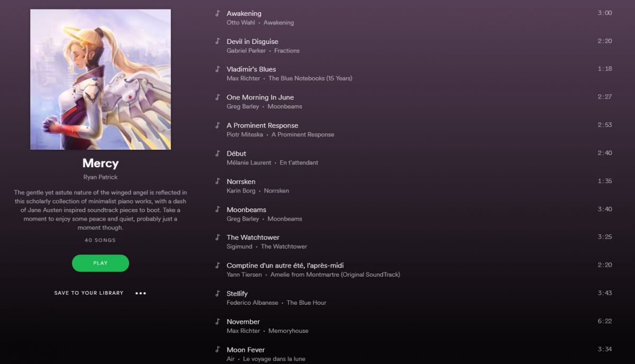Click the note icon next to Norrsken track

coord(217,181)
